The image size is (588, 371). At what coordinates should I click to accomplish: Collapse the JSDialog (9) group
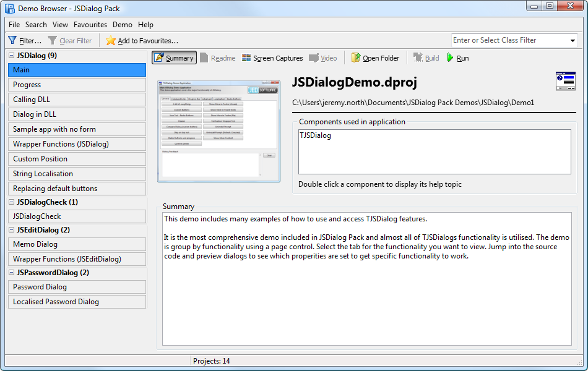11,55
